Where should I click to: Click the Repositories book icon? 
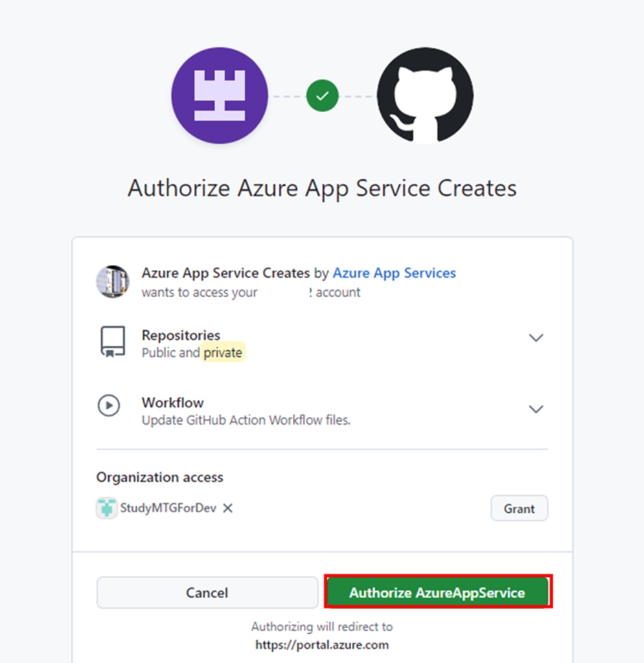[112, 341]
